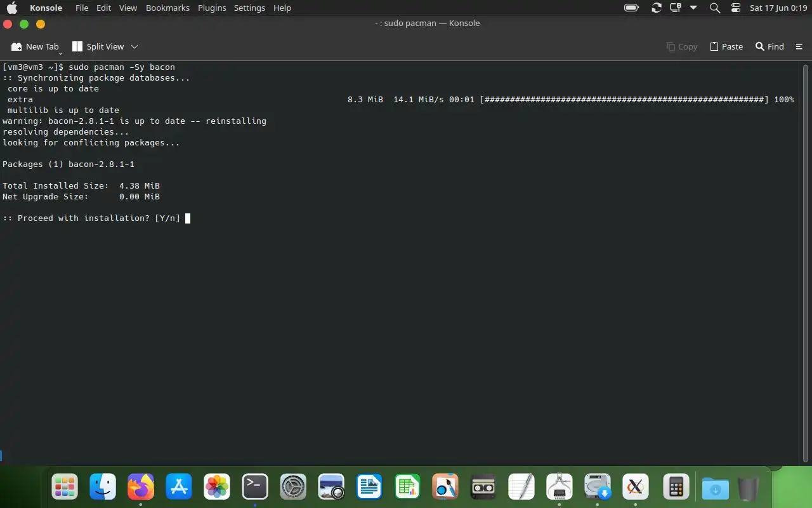The height and width of the screenshot is (508, 812).
Task: Click the 'sudo pacman -Sy bacon' command text
Action: tap(122, 67)
